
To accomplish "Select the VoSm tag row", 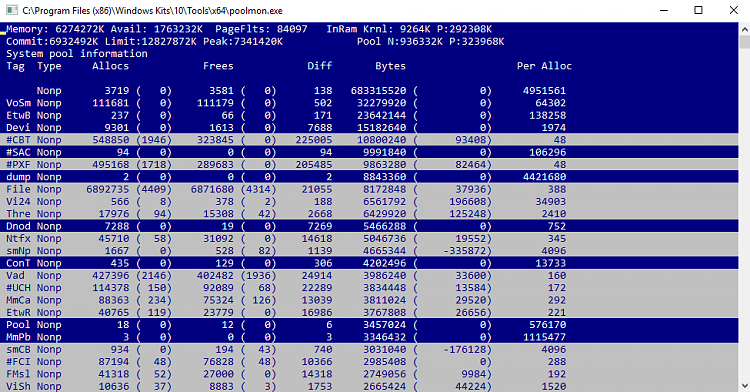I will 369,103.
